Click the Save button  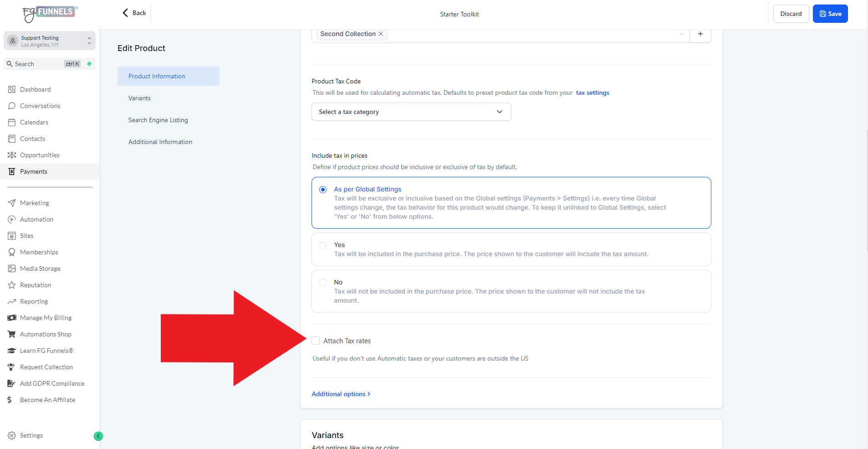click(x=830, y=14)
